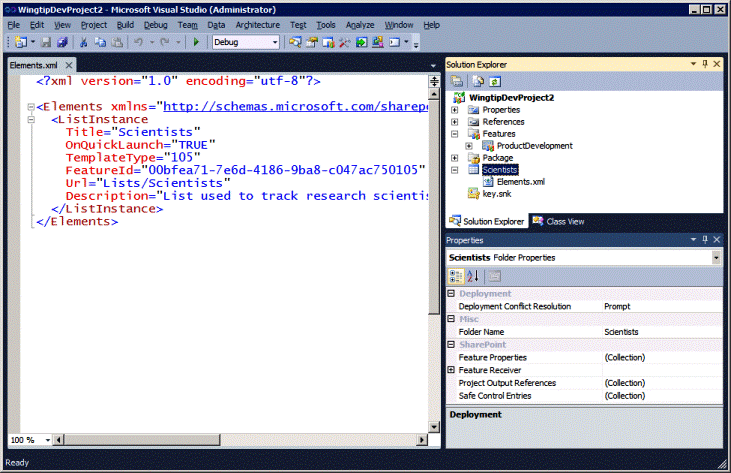Image resolution: width=731 pixels, height=473 pixels.
Task: Switch to the Class View tab
Action: tap(559, 221)
